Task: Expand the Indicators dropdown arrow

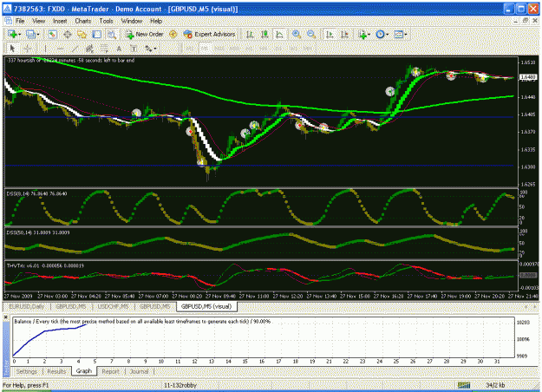Action: click(x=369, y=35)
